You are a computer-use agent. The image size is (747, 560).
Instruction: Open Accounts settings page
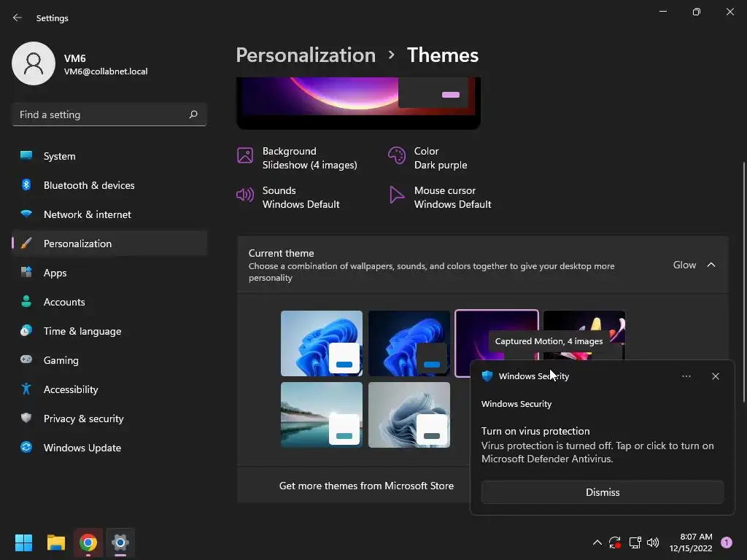tap(109, 302)
